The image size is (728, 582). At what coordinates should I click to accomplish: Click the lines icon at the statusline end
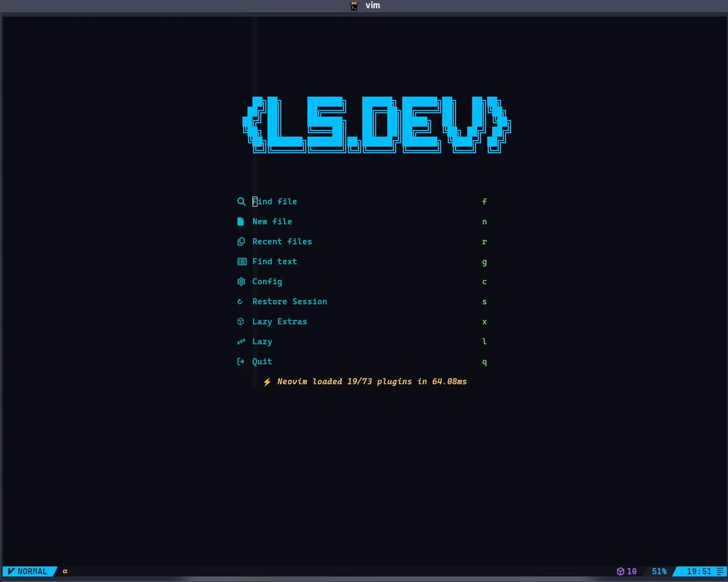point(720,571)
